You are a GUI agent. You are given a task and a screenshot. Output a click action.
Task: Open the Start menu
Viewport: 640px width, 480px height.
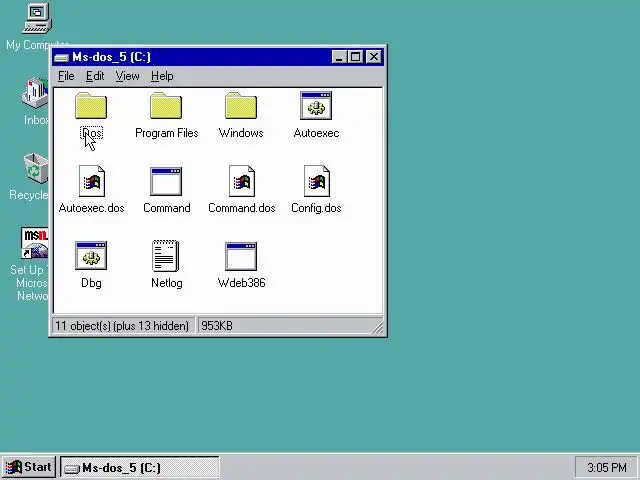(x=29, y=467)
